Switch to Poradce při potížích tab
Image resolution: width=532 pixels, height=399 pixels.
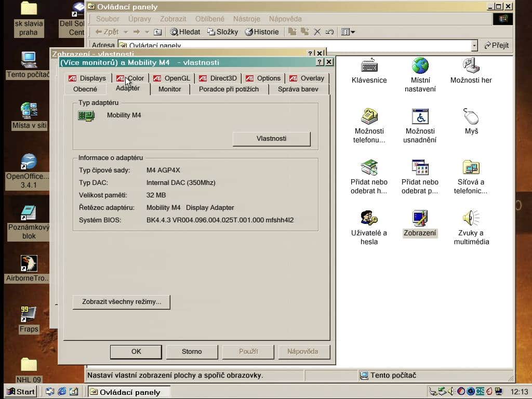click(229, 89)
